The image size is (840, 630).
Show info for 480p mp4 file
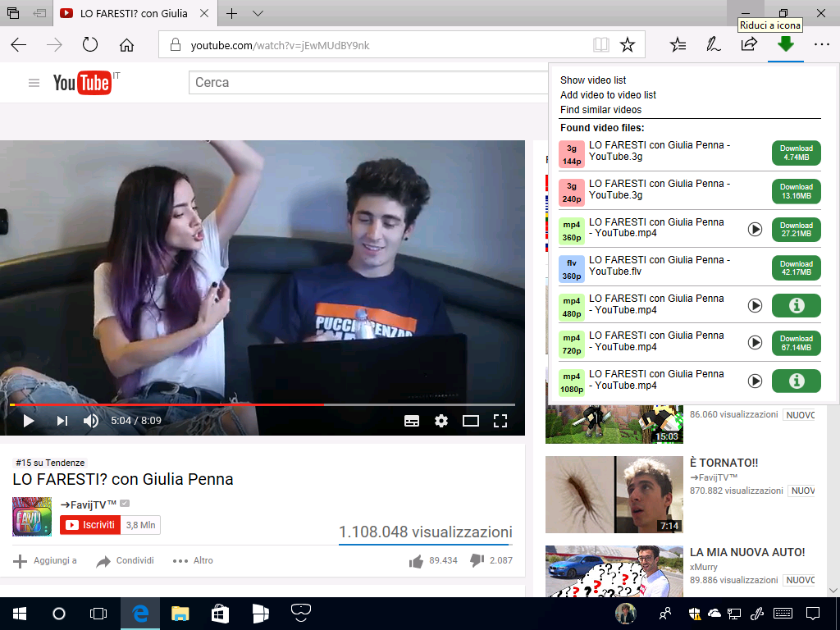tap(796, 305)
